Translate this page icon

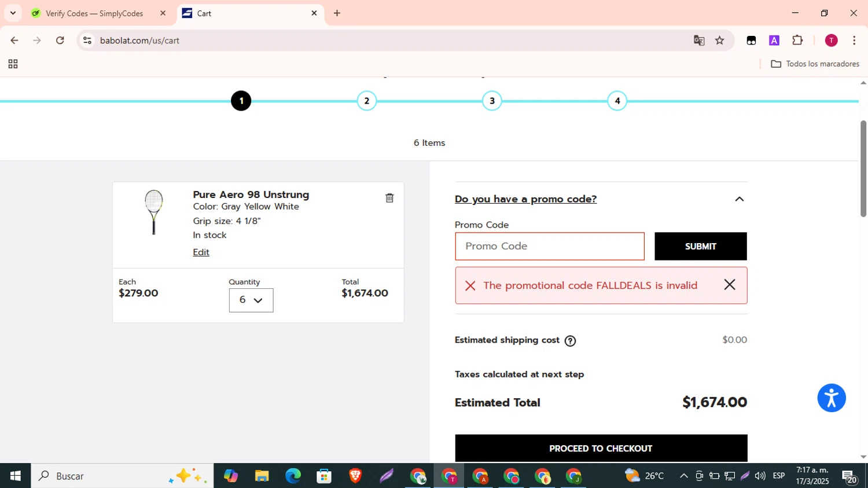(x=699, y=41)
